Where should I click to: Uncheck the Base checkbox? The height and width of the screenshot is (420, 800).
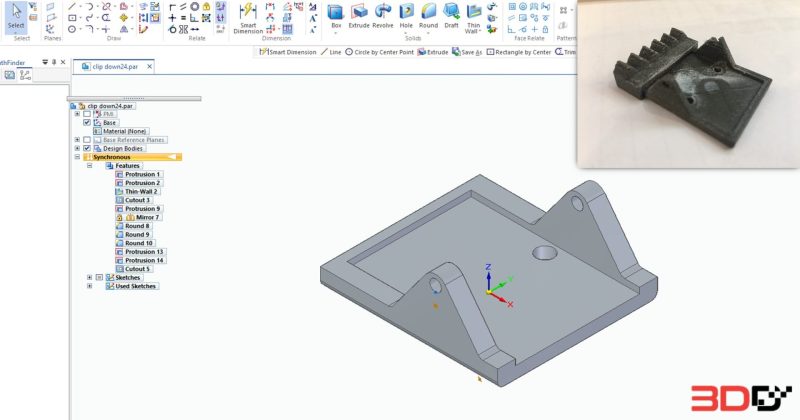87,122
